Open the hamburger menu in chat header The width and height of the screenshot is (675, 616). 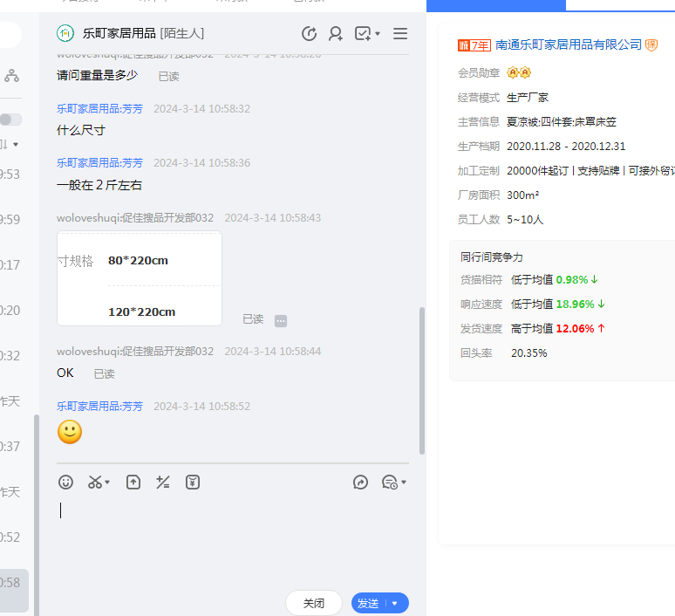(400, 34)
